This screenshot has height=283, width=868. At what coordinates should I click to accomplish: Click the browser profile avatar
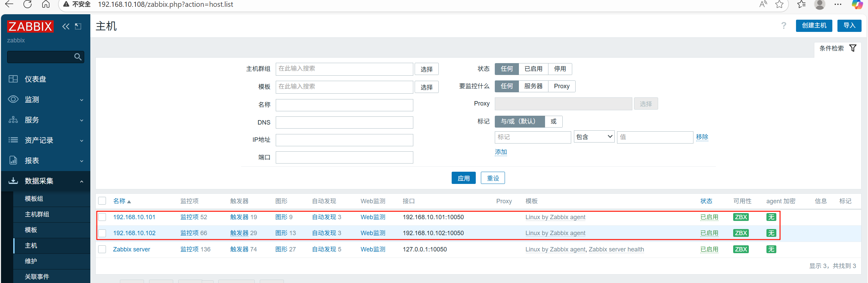820,4
